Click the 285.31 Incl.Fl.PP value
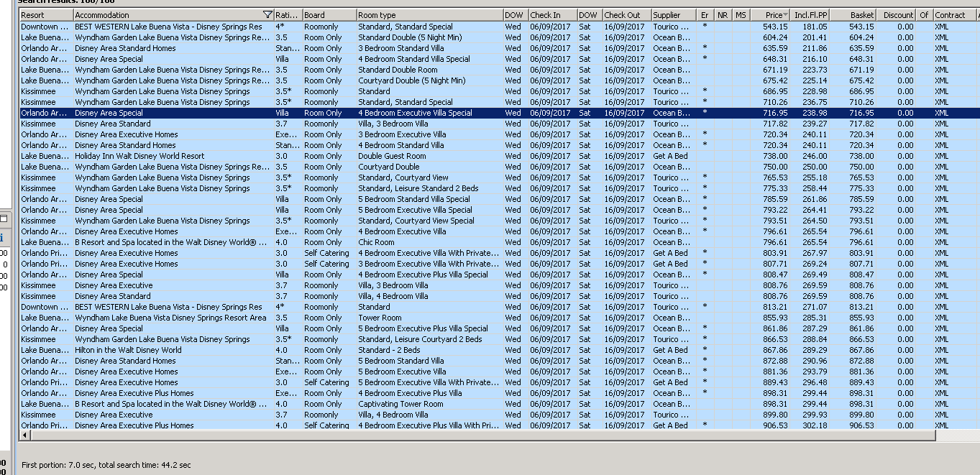Screen dimensions: 980x475 coord(815,318)
